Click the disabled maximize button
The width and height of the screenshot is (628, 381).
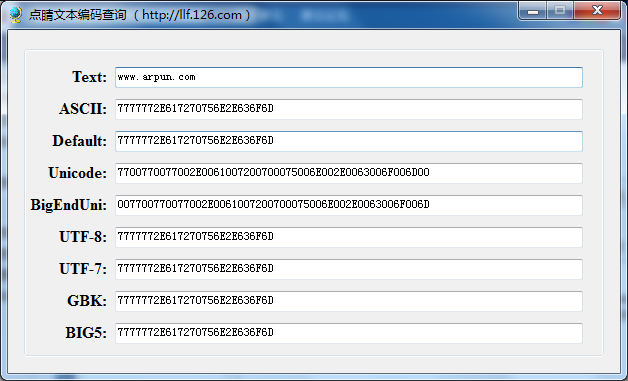560,11
